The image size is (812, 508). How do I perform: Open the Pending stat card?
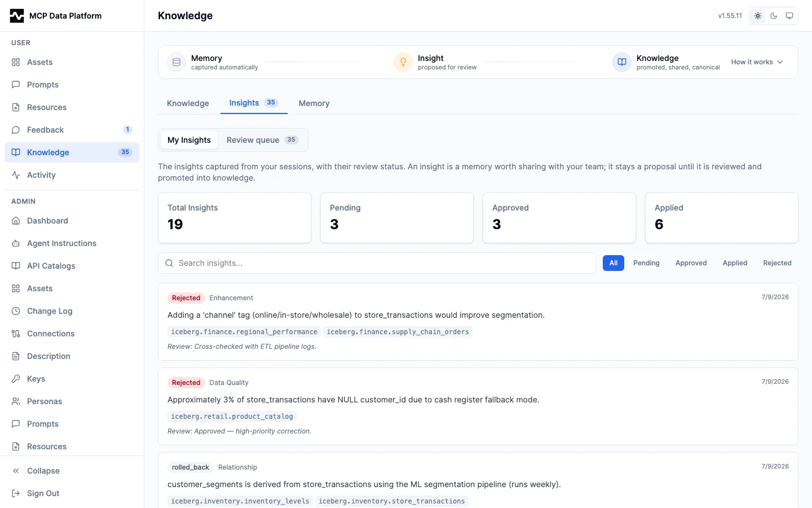click(397, 218)
